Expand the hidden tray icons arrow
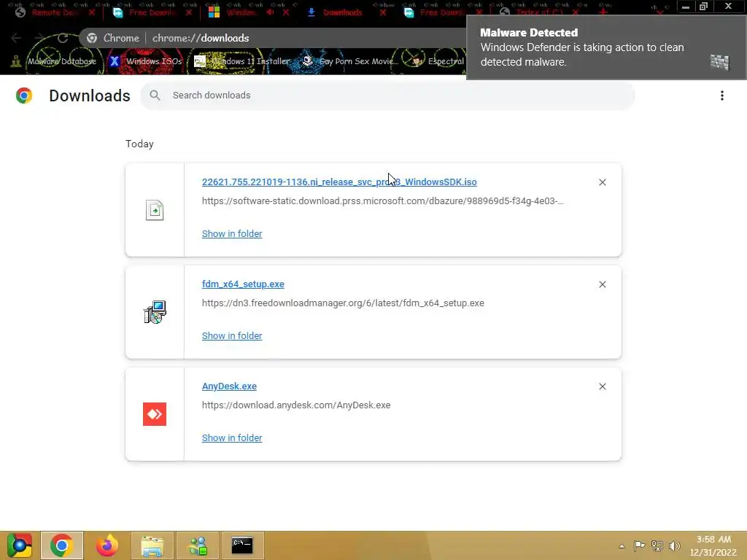Screen dimensions: 747x560 click(622, 546)
